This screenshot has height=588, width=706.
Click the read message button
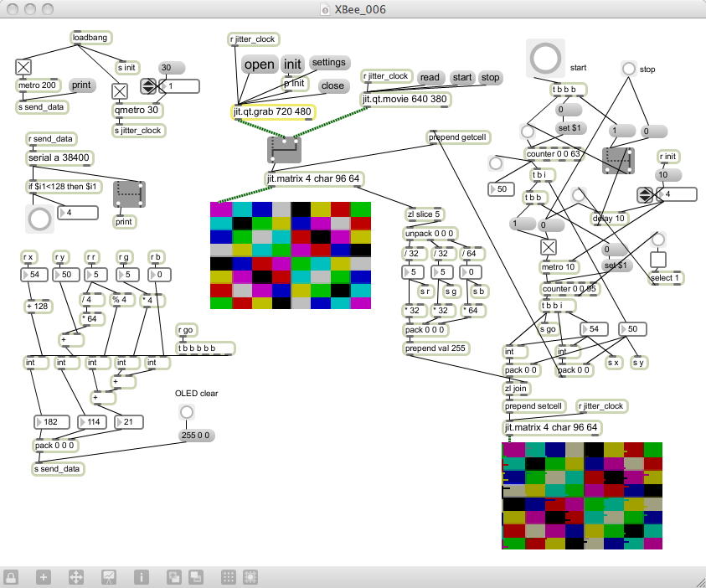coord(430,77)
